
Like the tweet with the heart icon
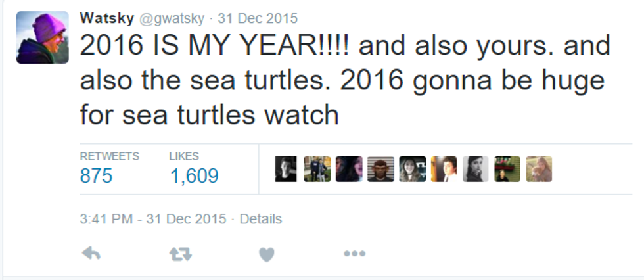266,254
